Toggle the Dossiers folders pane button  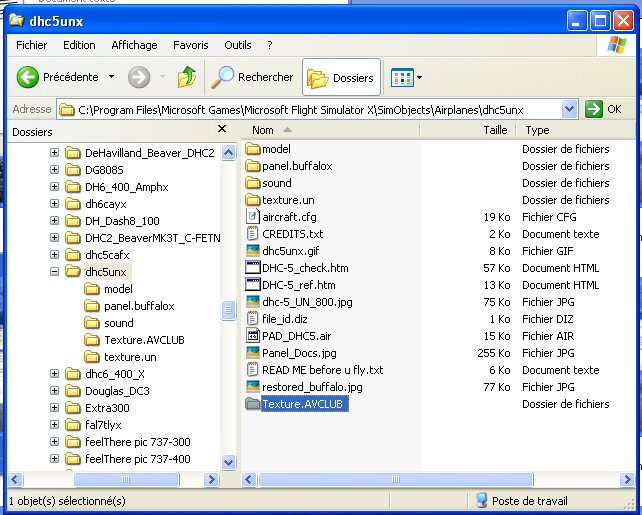pyautogui.click(x=341, y=77)
